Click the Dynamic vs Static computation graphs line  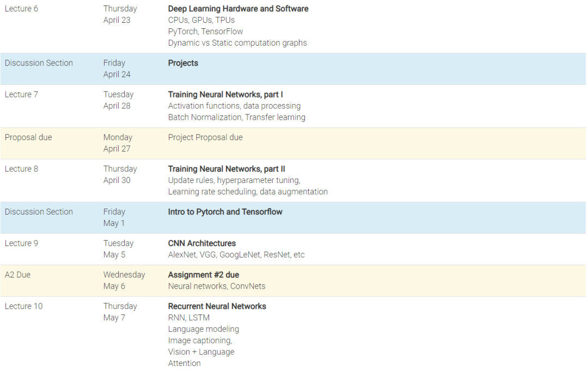(237, 43)
